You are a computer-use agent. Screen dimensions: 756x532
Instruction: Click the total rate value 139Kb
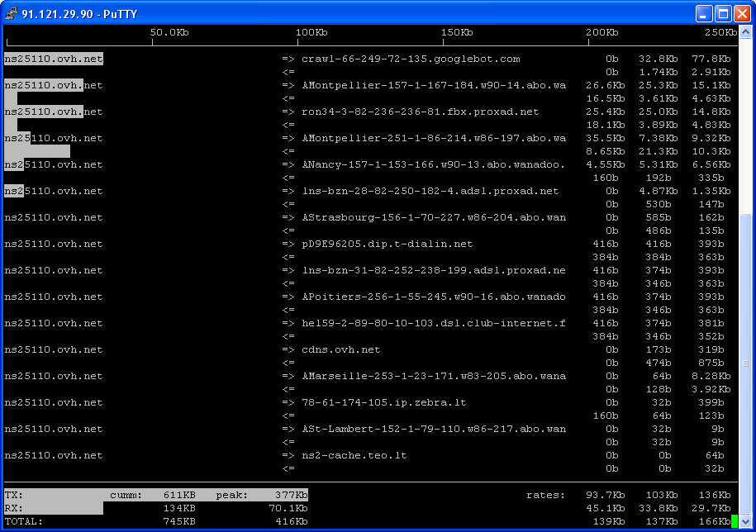click(x=609, y=522)
